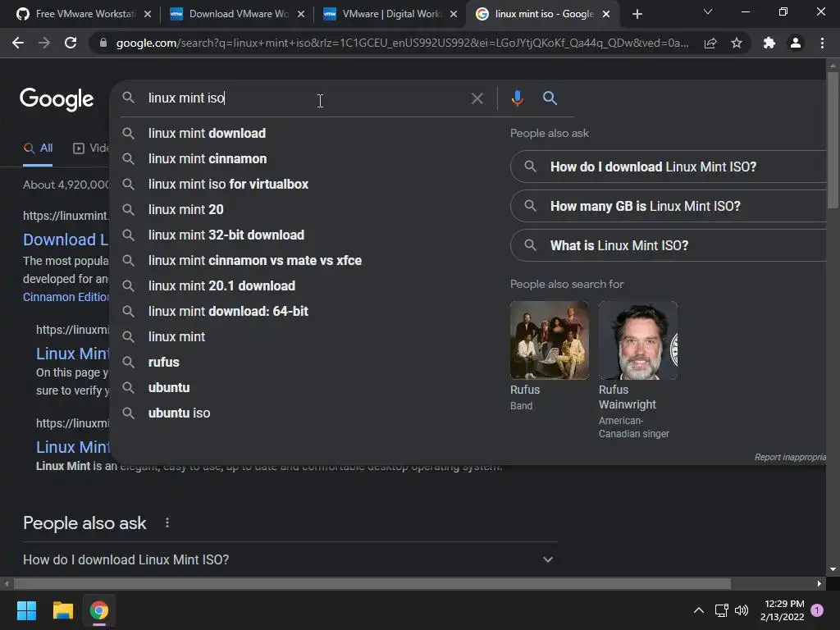Viewport: 840px width, 630px height.
Task: Open the network tray icon
Action: 721,610
